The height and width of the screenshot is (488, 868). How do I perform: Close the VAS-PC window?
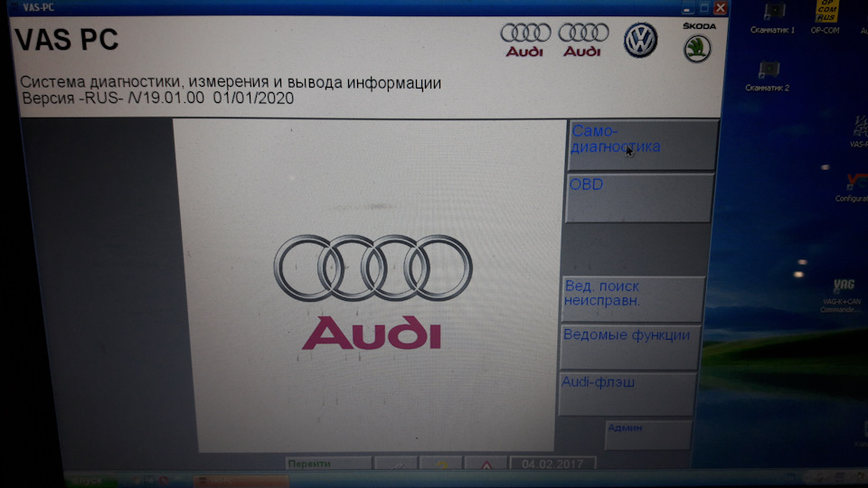tap(721, 8)
